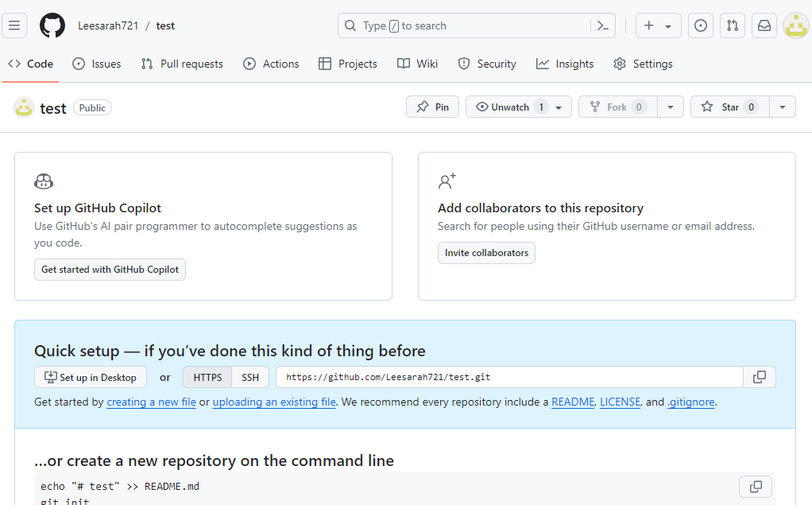
Task: Go to the GitHub homepage logo
Action: 52,25
